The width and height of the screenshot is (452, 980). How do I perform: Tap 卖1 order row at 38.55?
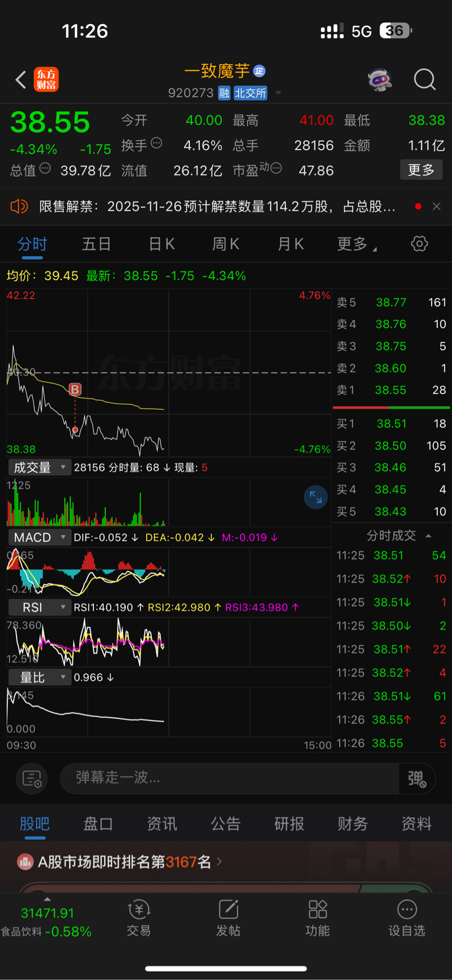click(x=391, y=390)
